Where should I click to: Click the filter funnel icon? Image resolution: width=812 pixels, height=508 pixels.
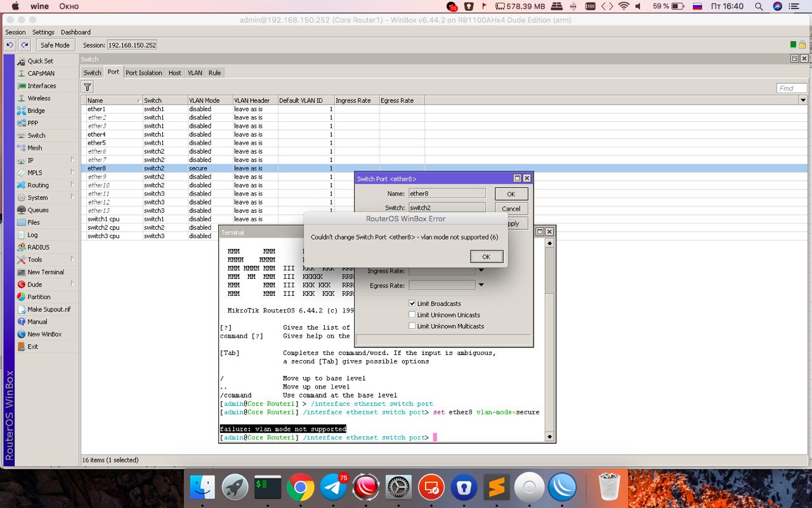coord(88,87)
